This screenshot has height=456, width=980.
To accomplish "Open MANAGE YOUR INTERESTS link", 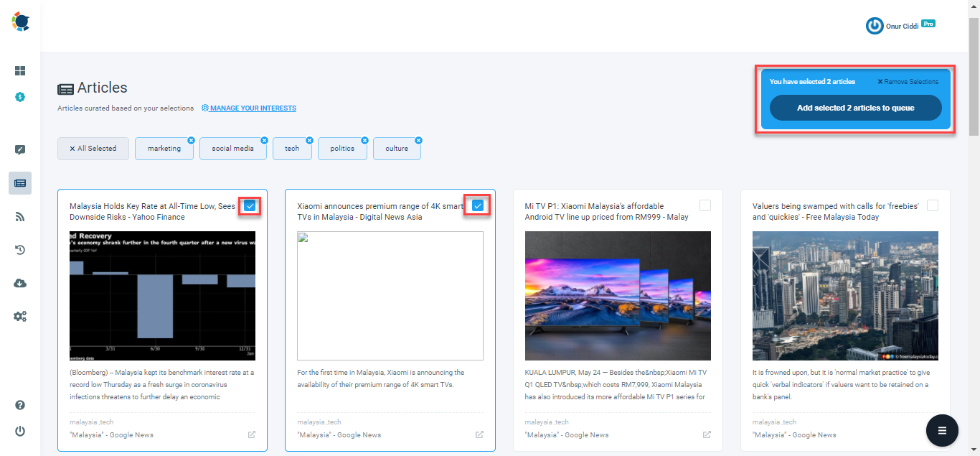I will 249,108.
